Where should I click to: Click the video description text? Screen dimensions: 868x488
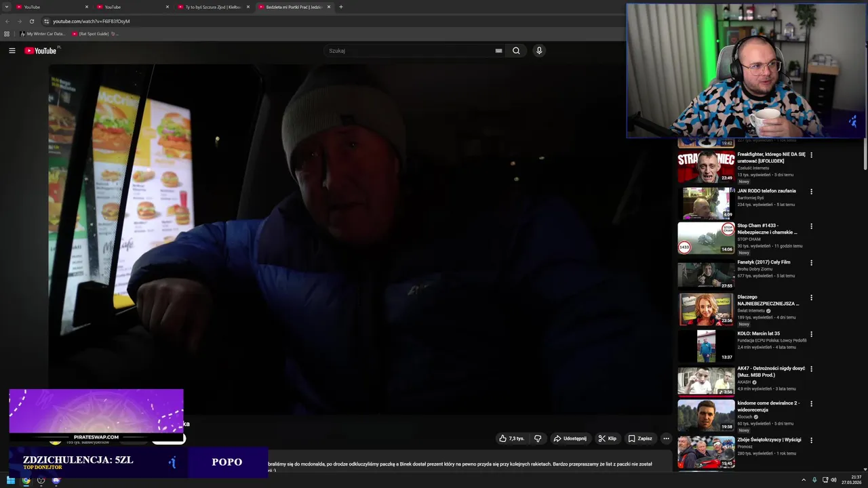[460, 466]
